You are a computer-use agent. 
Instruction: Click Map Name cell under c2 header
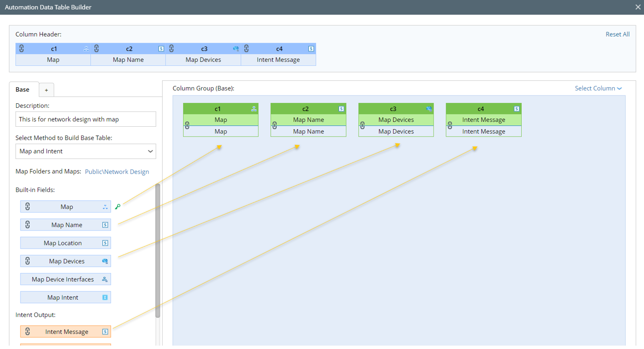click(x=128, y=59)
